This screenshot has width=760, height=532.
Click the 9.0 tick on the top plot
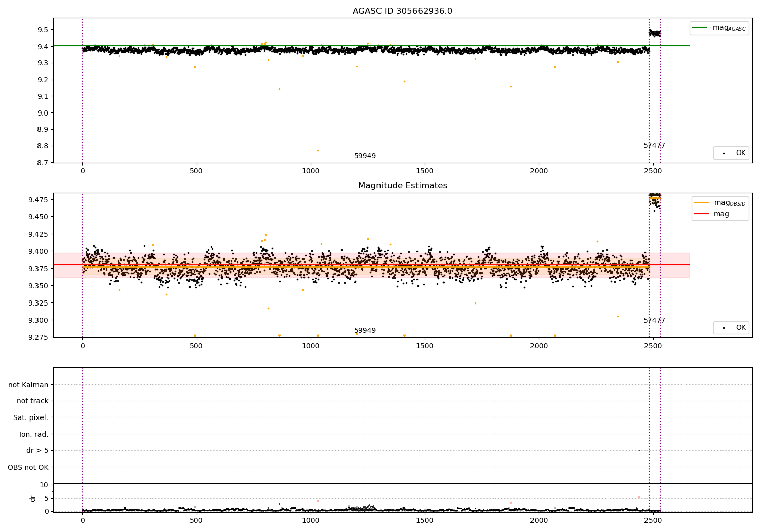coord(42,113)
